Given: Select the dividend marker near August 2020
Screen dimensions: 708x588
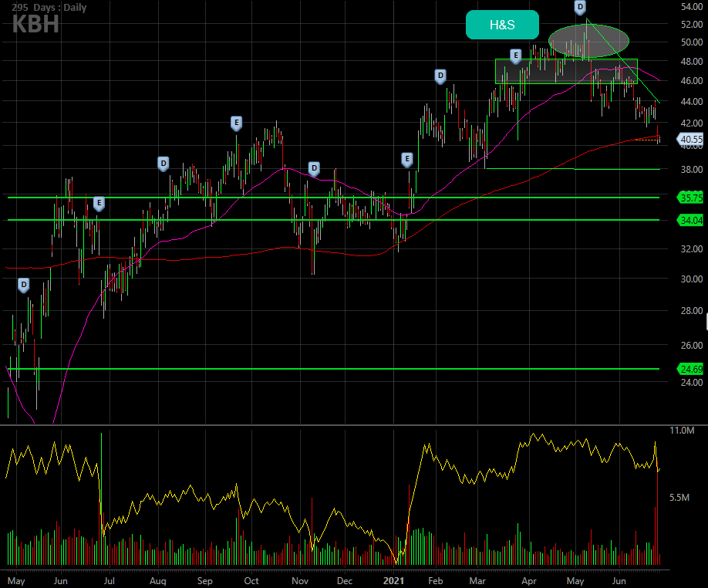Looking at the screenshot, I should tap(164, 164).
